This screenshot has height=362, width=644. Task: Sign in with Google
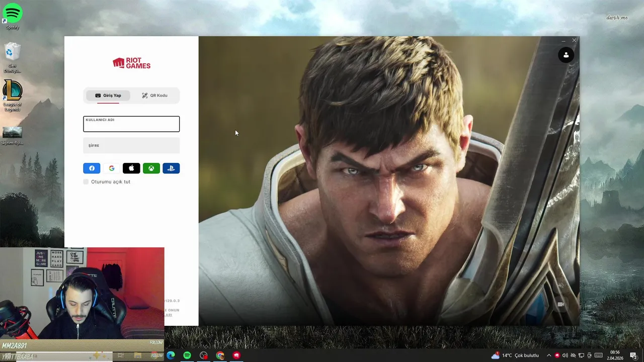click(x=112, y=168)
